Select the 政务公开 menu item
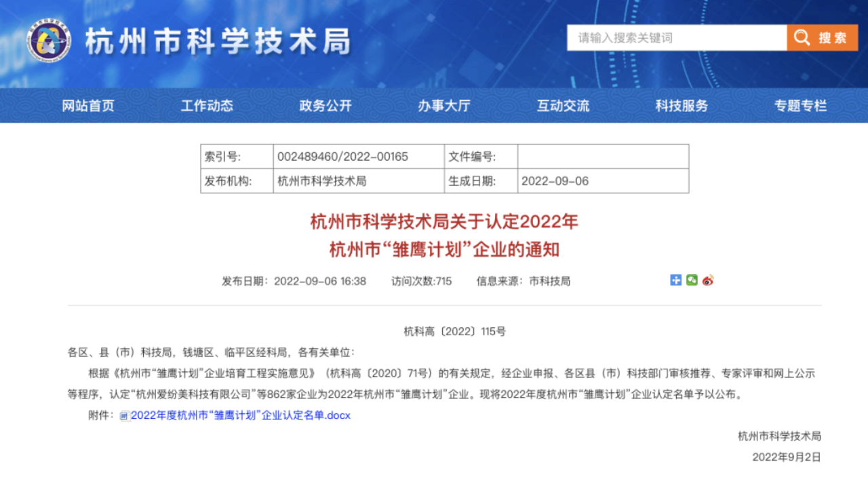Screen dimensions: 868x488 pos(325,106)
